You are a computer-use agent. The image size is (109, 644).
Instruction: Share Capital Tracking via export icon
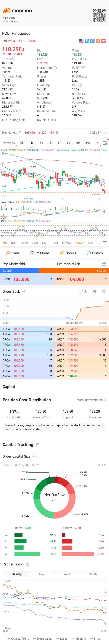point(38,445)
